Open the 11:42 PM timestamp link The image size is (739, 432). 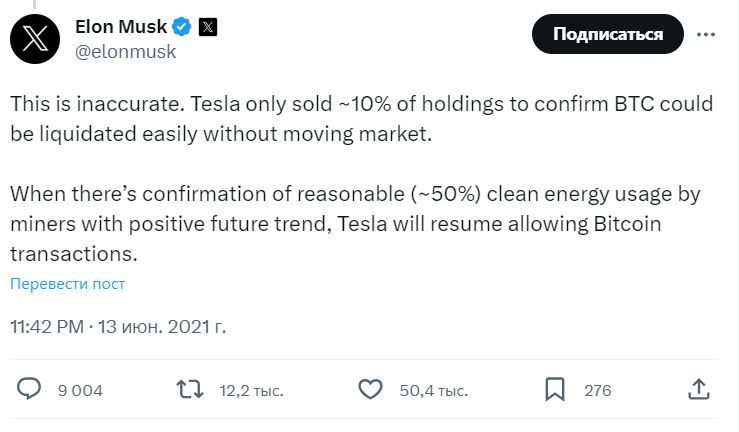point(46,326)
